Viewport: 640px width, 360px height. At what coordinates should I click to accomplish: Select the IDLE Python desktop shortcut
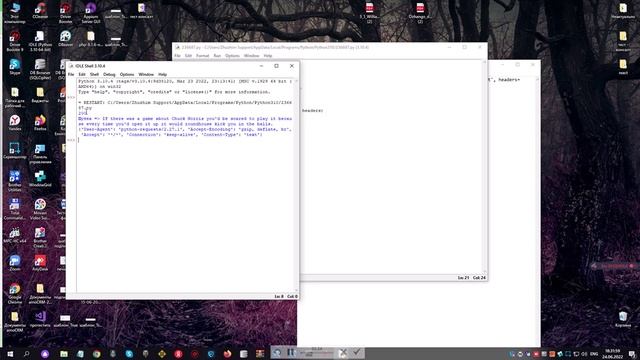coord(40,40)
